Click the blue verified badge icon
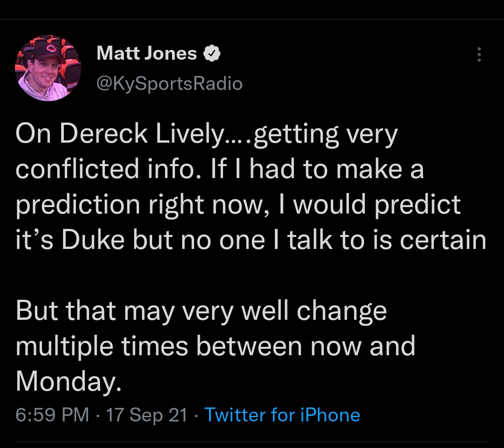504x448 pixels. [212, 54]
